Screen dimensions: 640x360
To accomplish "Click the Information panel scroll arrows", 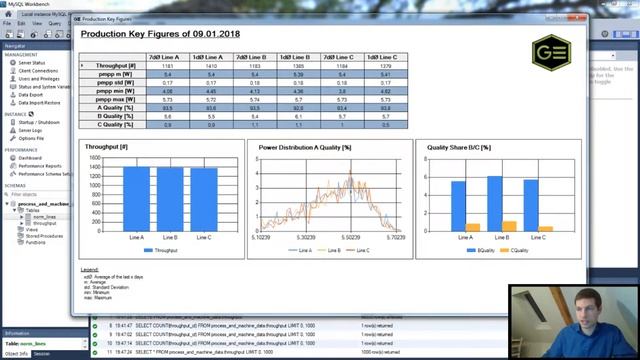I will tap(85, 343).
